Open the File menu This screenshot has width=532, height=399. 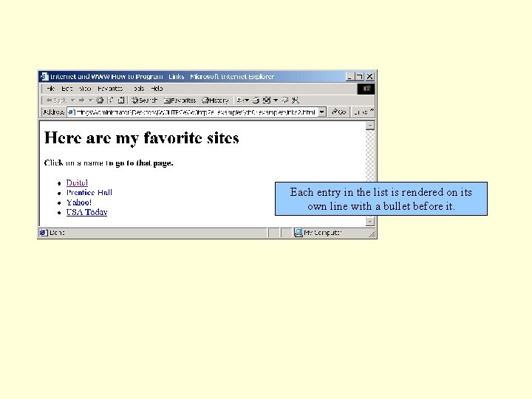[x=50, y=89]
